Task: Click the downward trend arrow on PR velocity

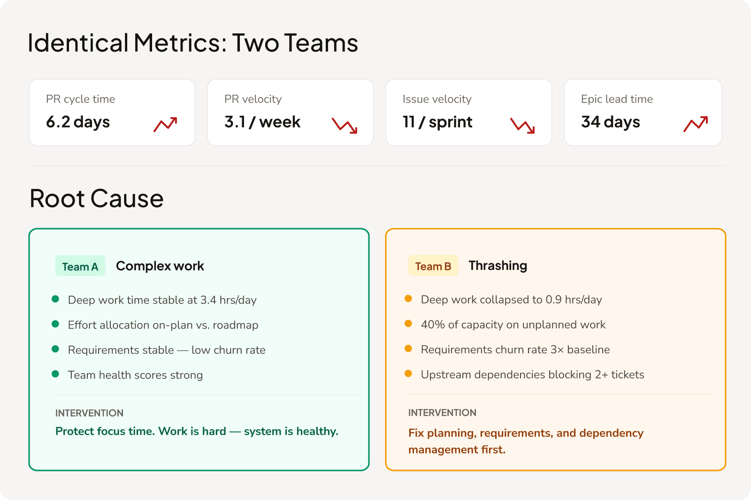Action: pyautogui.click(x=345, y=126)
